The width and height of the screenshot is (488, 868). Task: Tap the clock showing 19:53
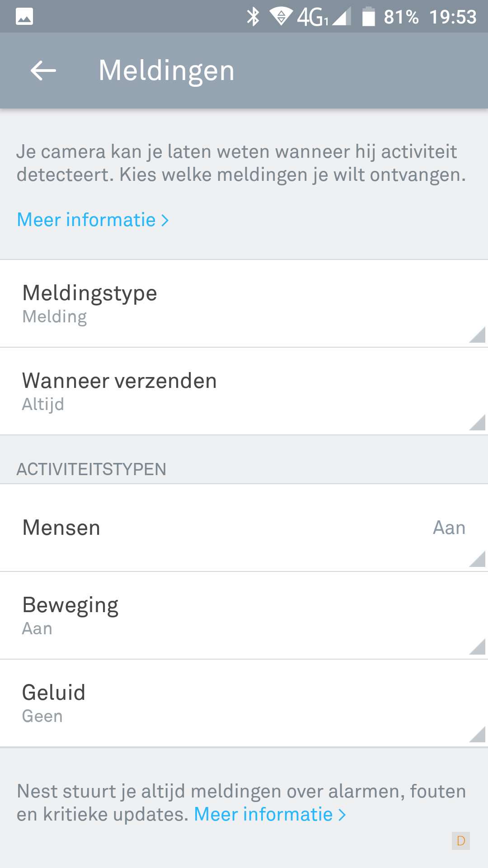(453, 17)
